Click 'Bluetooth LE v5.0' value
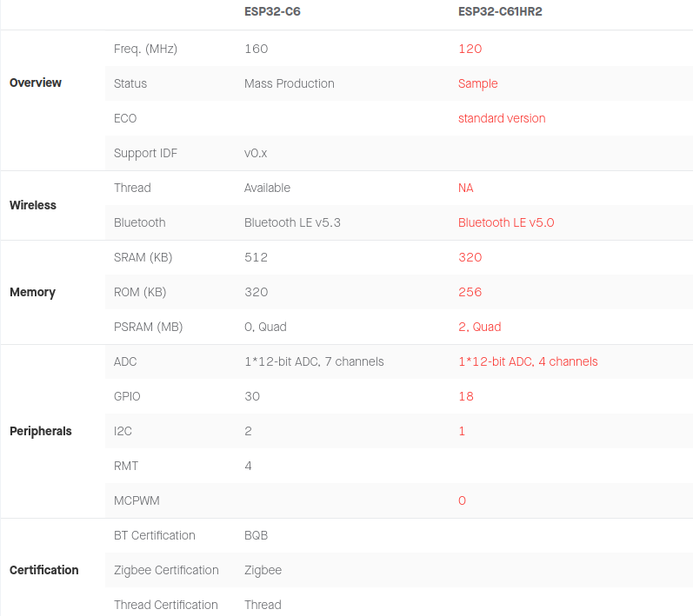This screenshot has width=693, height=616. [506, 222]
